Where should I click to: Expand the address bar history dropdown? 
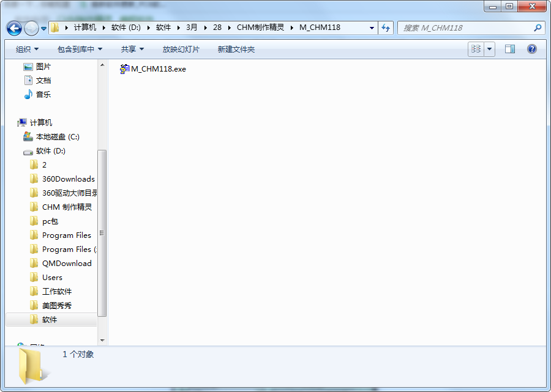372,28
